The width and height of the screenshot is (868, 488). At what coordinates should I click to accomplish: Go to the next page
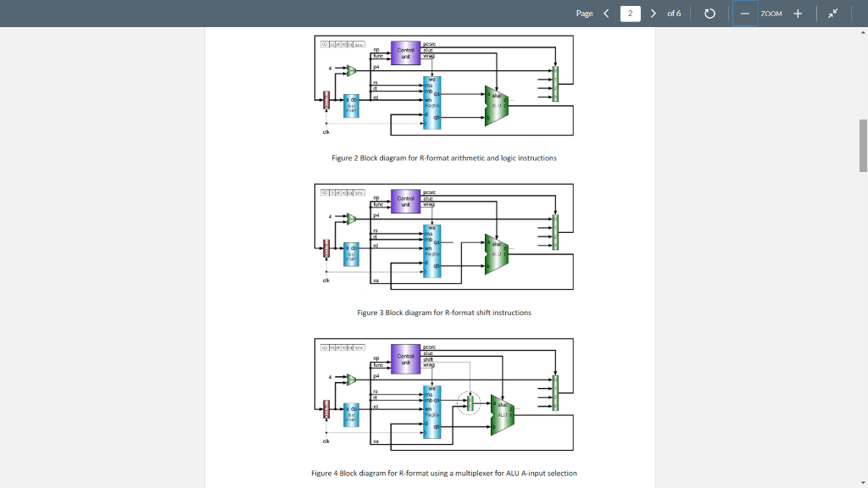click(x=653, y=13)
